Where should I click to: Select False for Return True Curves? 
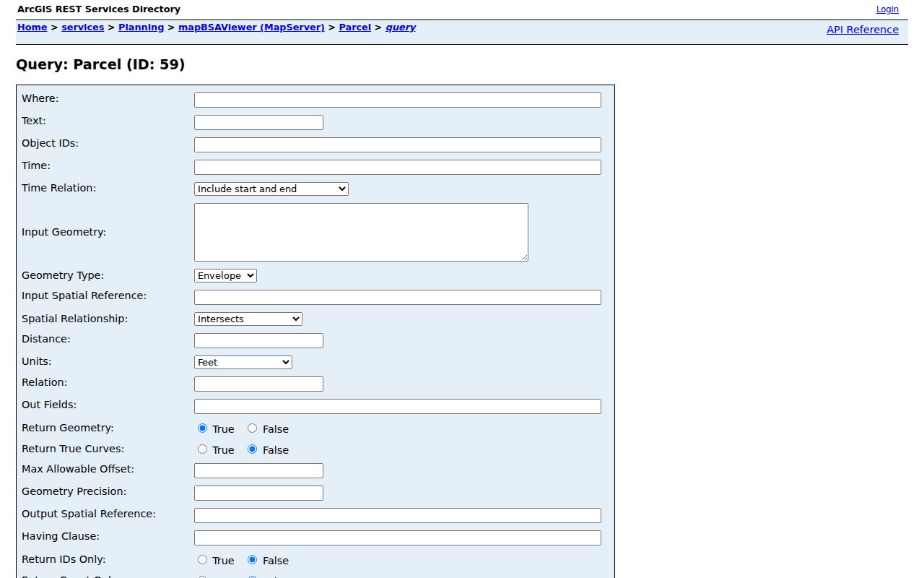coord(252,449)
